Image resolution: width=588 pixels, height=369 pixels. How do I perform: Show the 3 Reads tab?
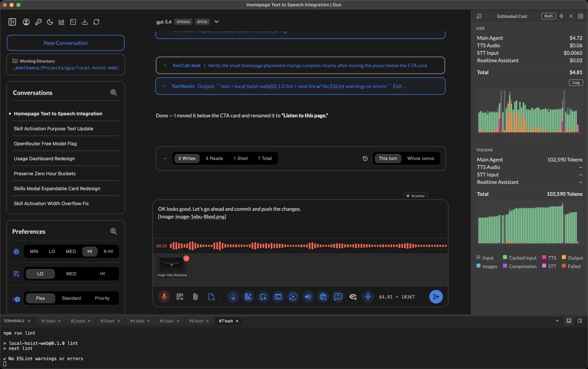pyautogui.click(x=214, y=158)
